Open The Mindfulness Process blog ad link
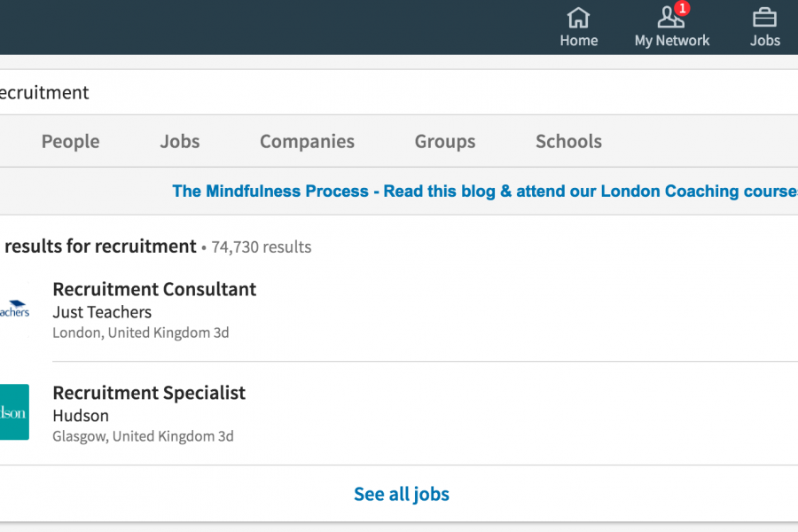Image resolution: width=798 pixels, height=532 pixels. (x=485, y=191)
